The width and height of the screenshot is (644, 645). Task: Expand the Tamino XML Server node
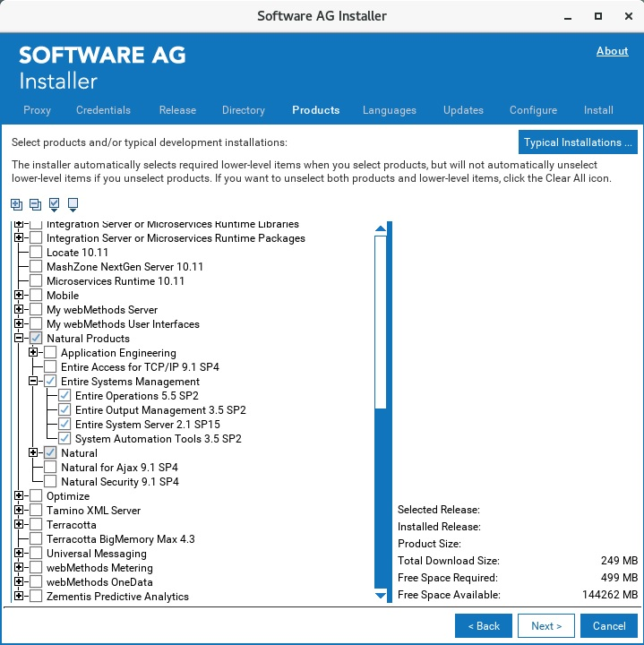point(19,511)
